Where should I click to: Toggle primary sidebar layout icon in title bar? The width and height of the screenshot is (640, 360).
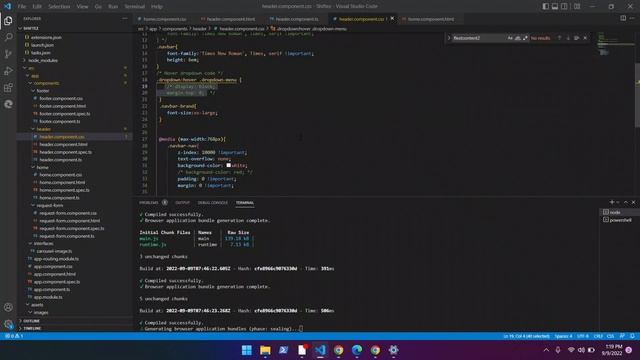pyautogui.click(x=545, y=7)
